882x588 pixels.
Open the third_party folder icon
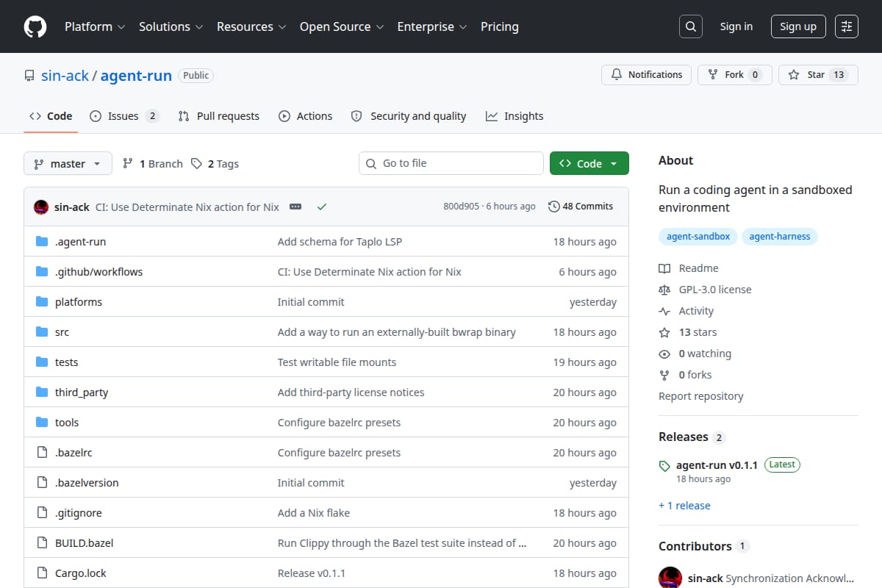coord(42,392)
